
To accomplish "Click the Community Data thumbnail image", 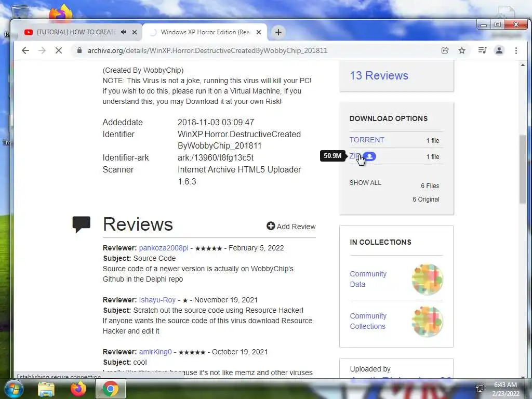I will point(428,279).
